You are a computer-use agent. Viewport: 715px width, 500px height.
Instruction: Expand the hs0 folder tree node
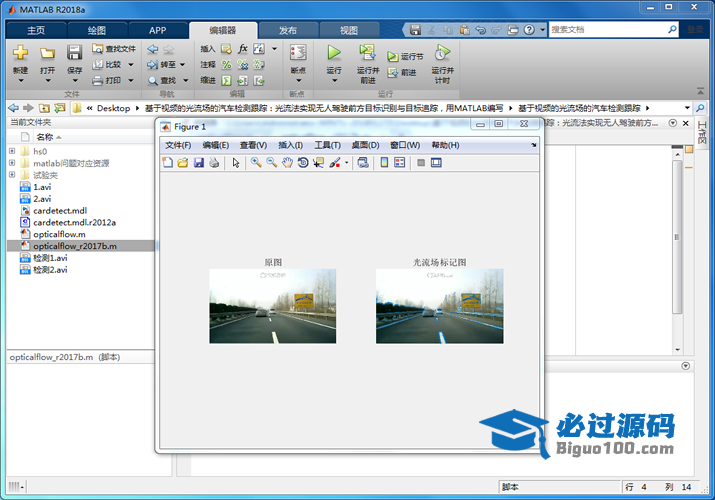click(12, 151)
